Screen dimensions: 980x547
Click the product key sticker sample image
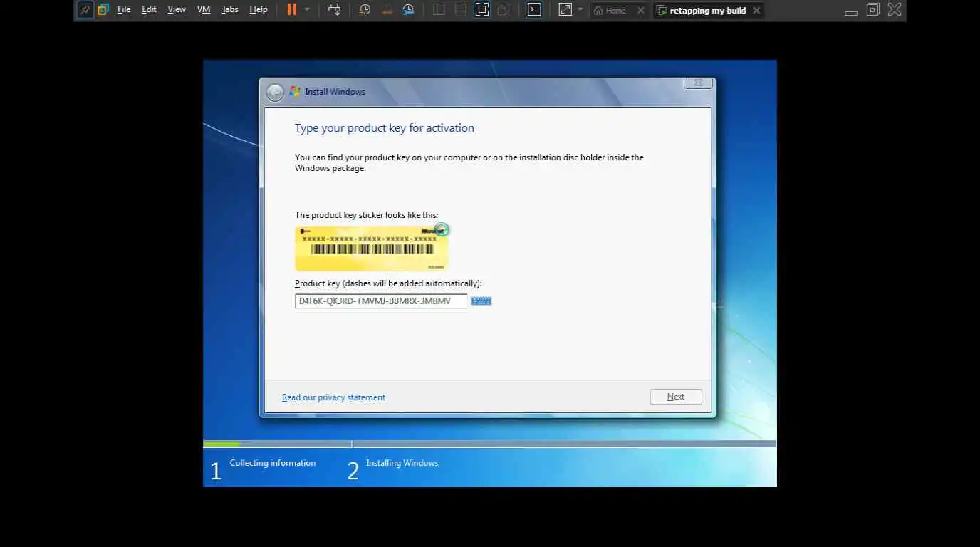click(372, 248)
